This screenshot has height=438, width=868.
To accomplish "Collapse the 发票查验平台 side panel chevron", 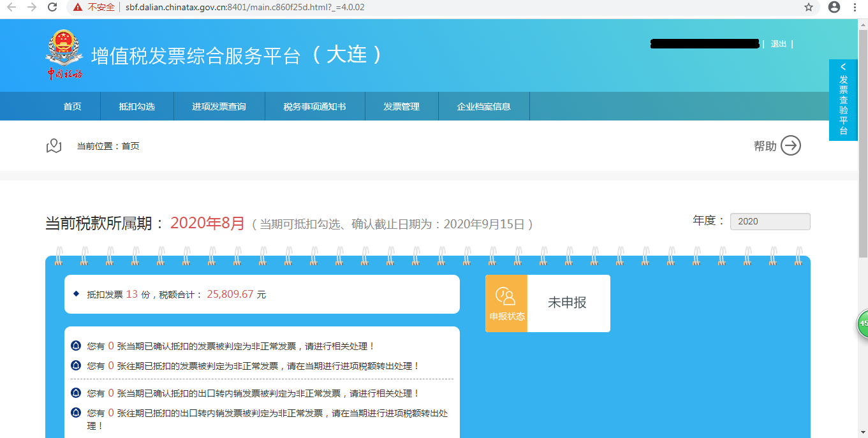I will (x=843, y=66).
